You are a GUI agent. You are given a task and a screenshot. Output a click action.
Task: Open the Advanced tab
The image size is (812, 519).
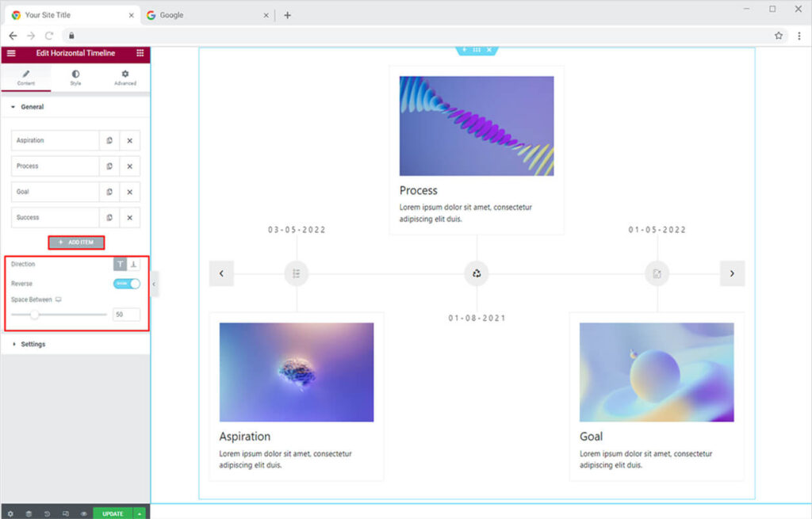[x=124, y=78]
